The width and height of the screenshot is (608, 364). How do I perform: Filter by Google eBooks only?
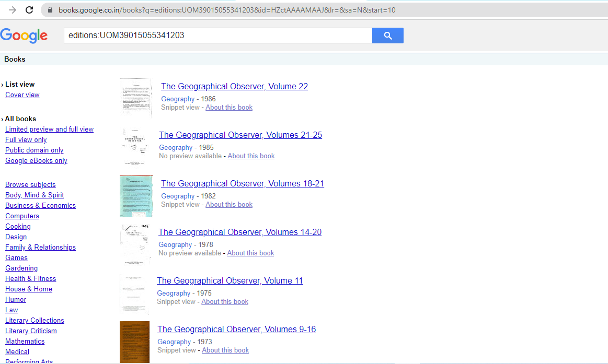click(x=36, y=161)
